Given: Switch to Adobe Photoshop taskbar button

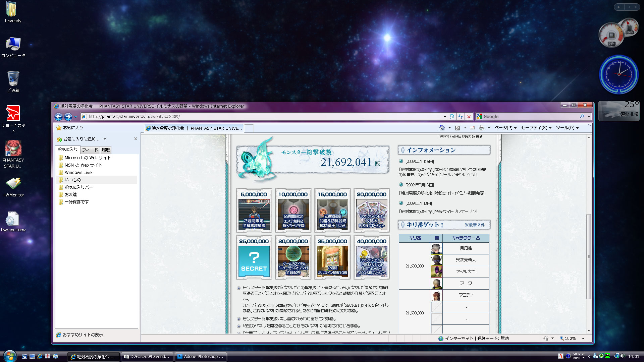Looking at the screenshot, I should click(x=201, y=357).
